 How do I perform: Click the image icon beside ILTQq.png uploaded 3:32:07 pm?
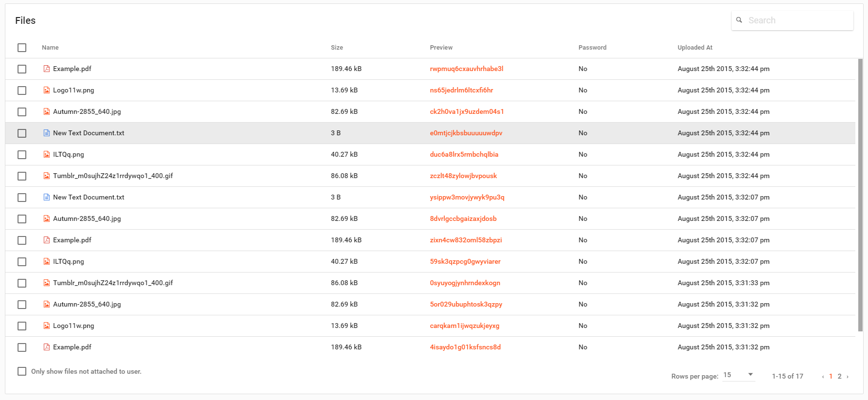pyautogui.click(x=46, y=261)
